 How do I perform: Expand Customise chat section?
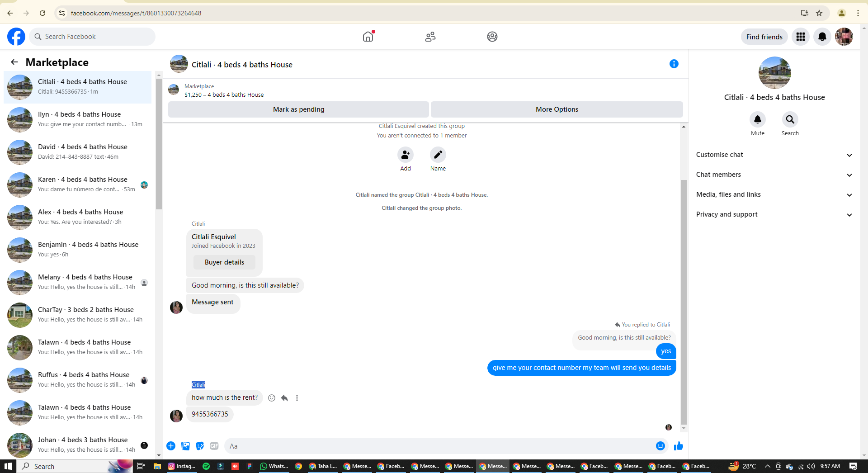774,155
